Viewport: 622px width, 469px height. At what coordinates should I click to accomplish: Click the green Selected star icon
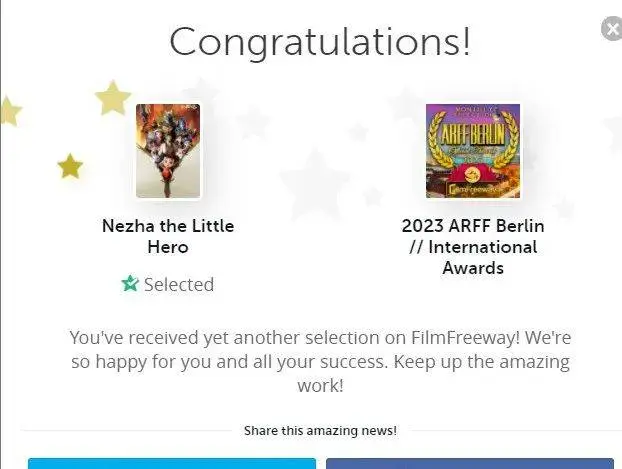click(x=130, y=284)
